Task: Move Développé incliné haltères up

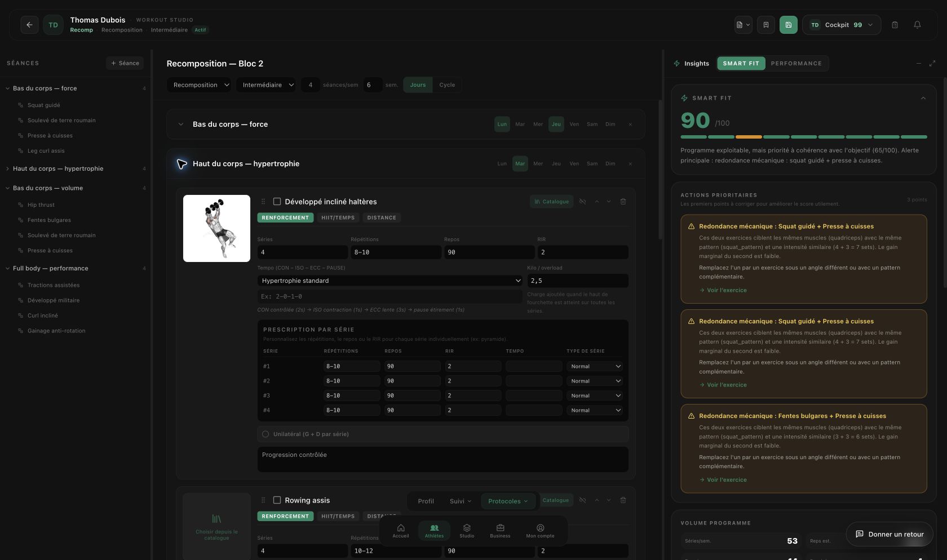Action: (596, 202)
